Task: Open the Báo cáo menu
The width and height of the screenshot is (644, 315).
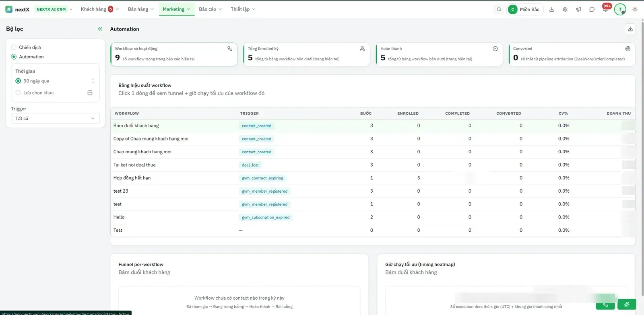Action: click(x=210, y=9)
